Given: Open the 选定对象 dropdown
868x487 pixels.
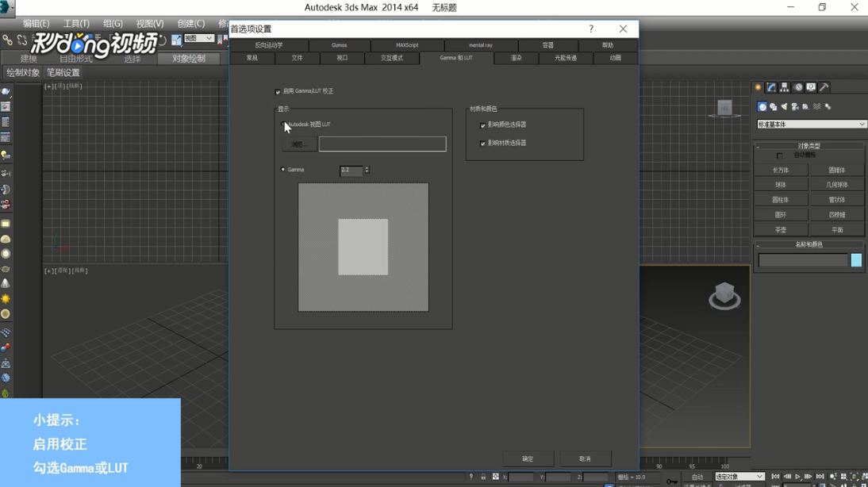Looking at the screenshot, I should (x=739, y=477).
